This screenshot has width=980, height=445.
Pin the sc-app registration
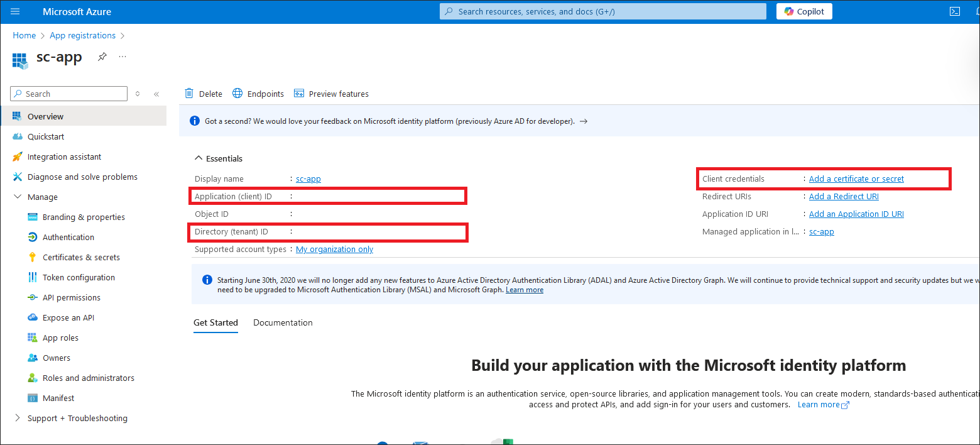pyautogui.click(x=102, y=57)
